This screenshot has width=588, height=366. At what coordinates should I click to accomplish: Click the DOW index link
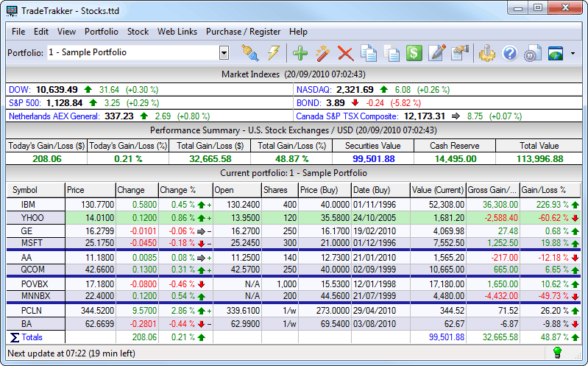[19, 90]
